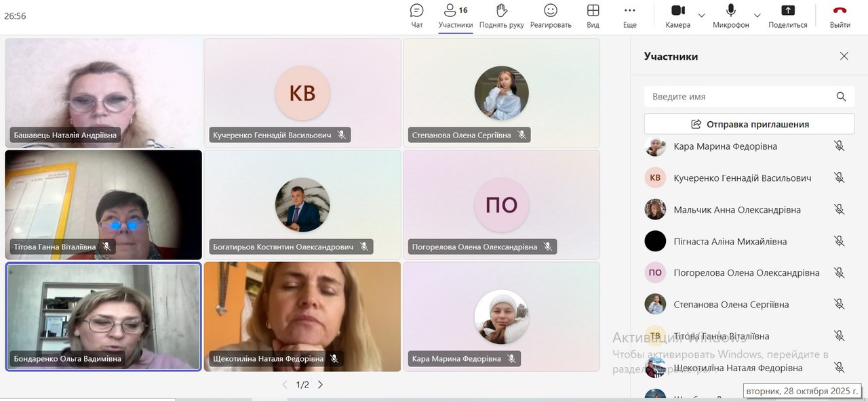
Task: Close the Участники side panel
Action: tap(844, 56)
